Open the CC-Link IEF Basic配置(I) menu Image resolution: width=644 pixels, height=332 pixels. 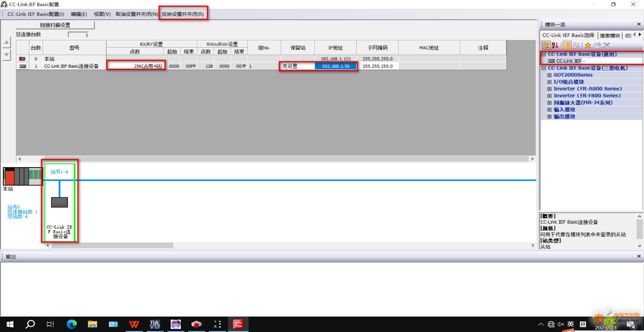36,14
